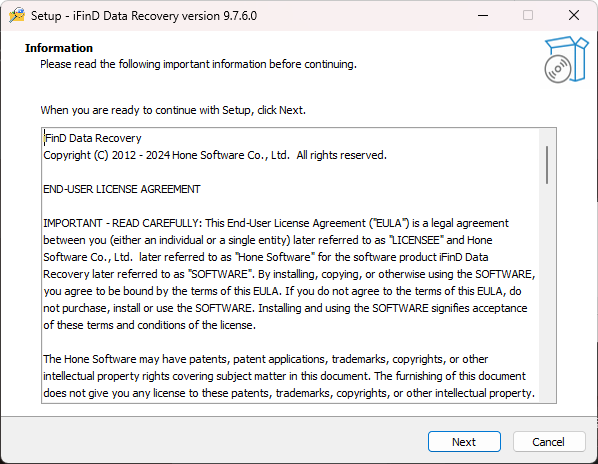Click the installer box and disc icon

pos(566,60)
